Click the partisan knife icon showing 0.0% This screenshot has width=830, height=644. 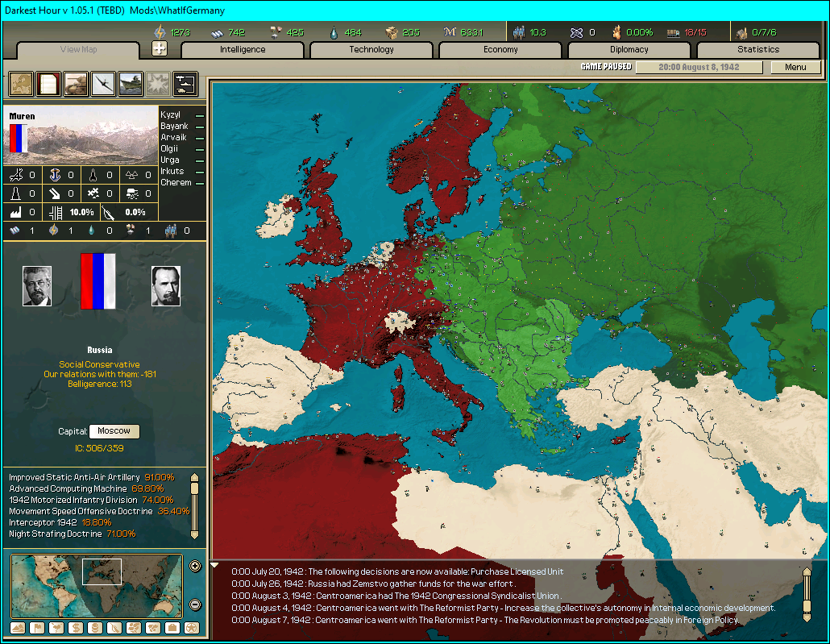[x=108, y=212]
